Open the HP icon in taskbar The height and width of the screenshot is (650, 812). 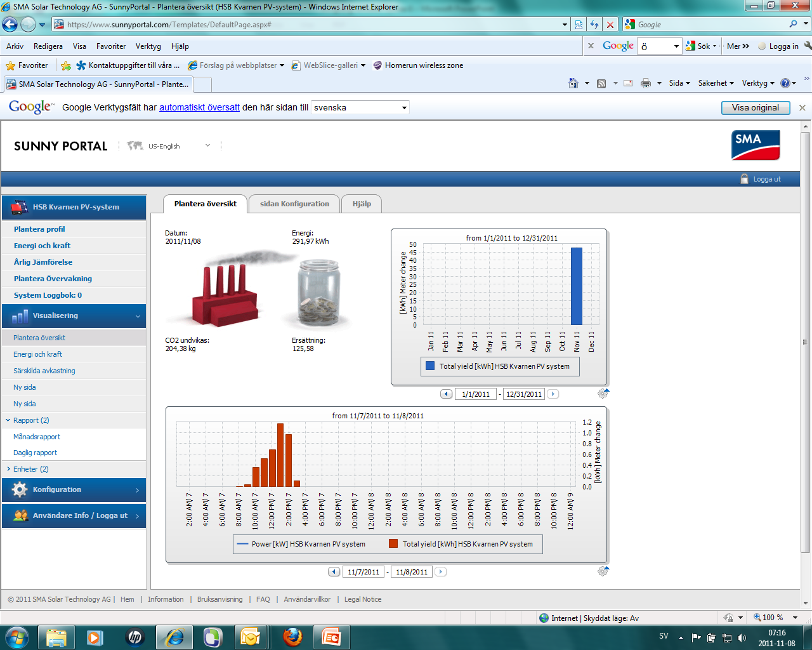click(x=134, y=637)
